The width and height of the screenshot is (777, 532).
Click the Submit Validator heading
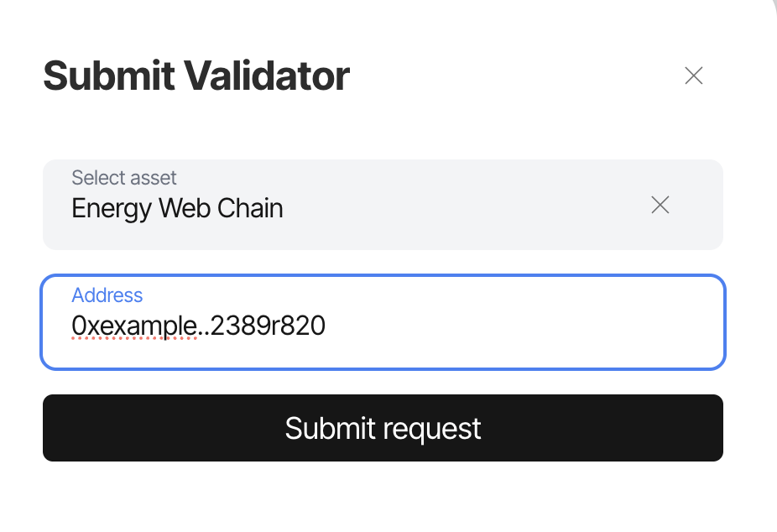(196, 76)
